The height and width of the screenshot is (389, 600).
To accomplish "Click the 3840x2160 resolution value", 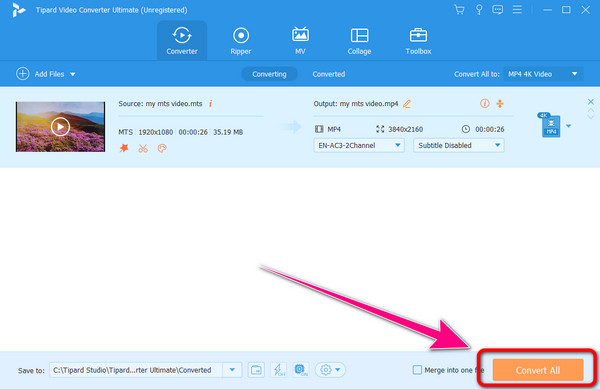I will (x=405, y=129).
